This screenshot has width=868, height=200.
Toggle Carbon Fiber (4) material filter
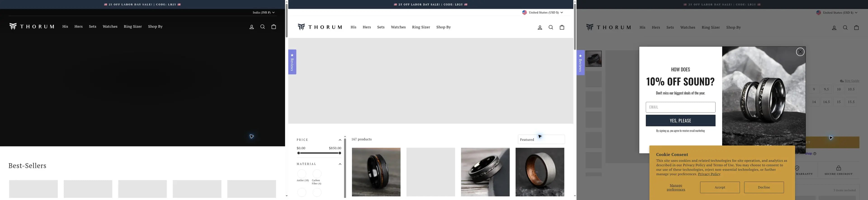tap(317, 174)
